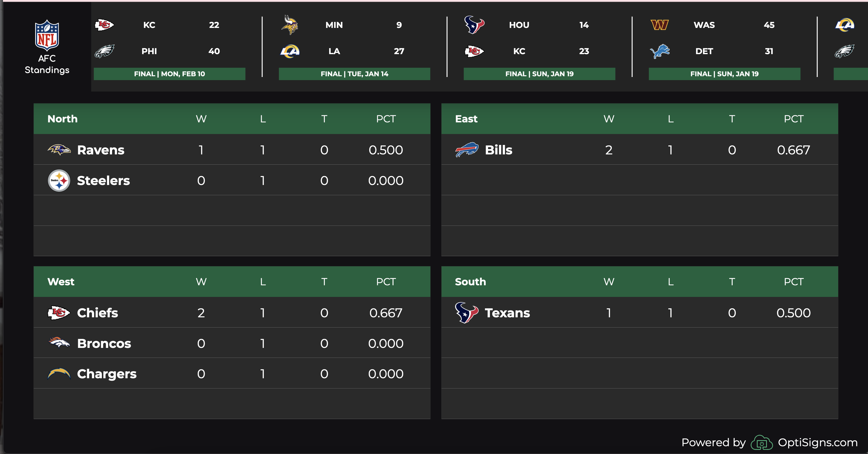The height and width of the screenshot is (454, 868).
Task: Click the OptiSigns cloud icon
Action: 762,443
